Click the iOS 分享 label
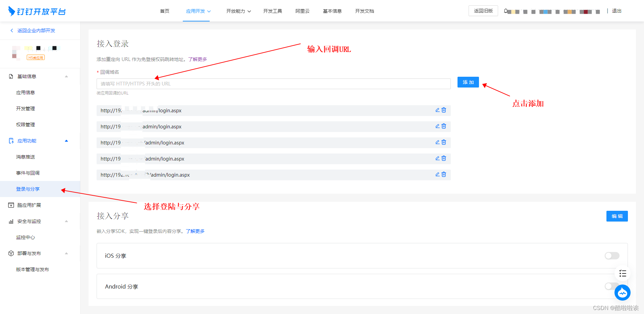The height and width of the screenshot is (314, 644). coord(115,256)
